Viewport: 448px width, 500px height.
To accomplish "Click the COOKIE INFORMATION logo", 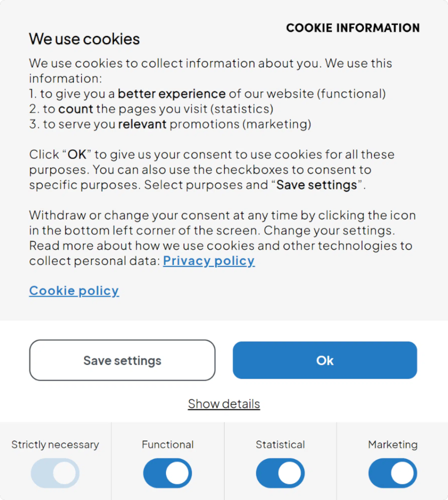I will [x=353, y=28].
